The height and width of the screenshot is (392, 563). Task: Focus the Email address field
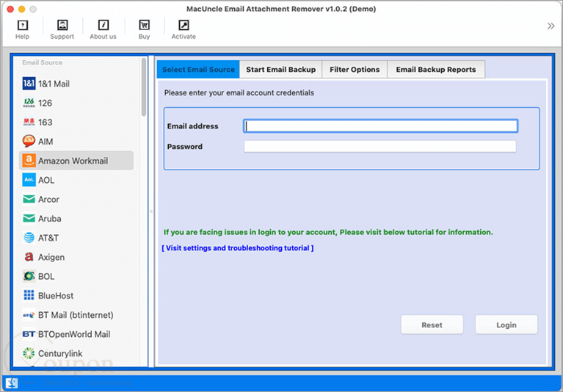(380, 126)
